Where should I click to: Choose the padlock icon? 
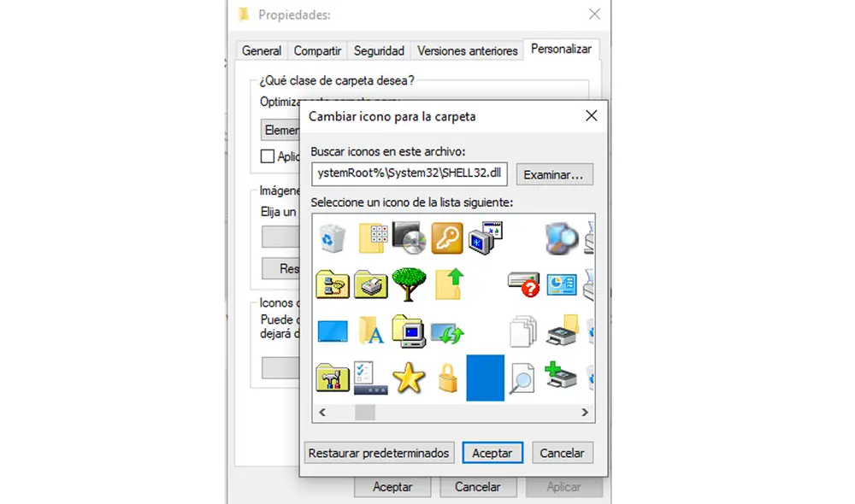(447, 377)
